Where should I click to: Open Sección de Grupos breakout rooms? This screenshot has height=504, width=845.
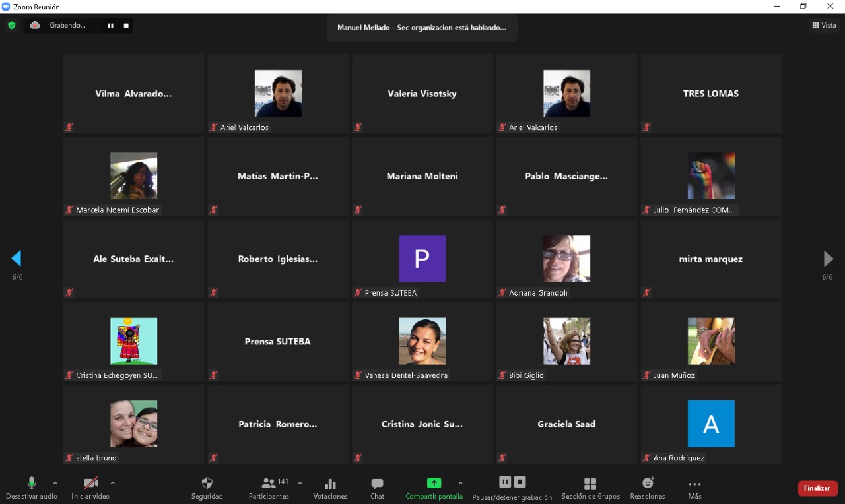click(590, 484)
